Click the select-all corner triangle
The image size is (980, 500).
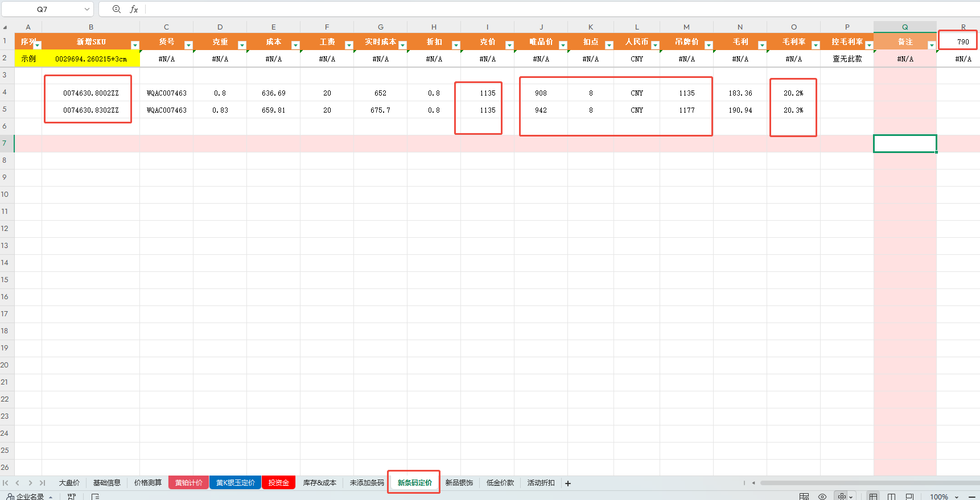pos(5,27)
